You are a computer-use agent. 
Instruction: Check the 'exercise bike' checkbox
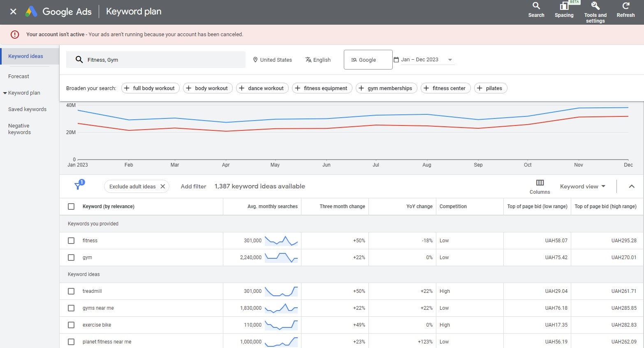coord(71,325)
